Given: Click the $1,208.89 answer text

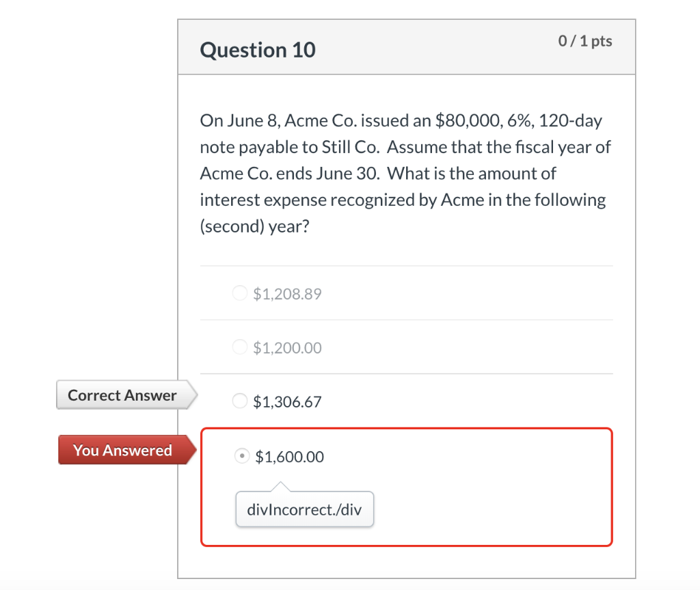Looking at the screenshot, I should tap(287, 293).
